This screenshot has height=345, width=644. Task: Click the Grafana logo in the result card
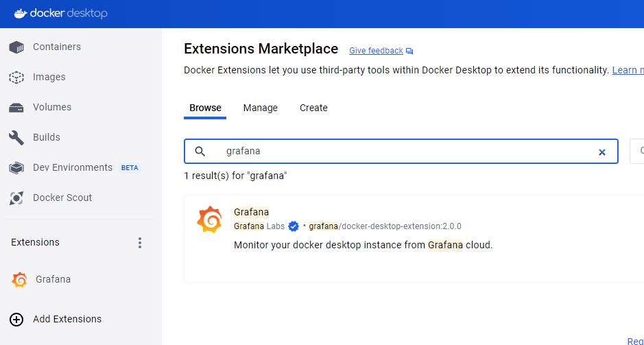click(x=209, y=219)
